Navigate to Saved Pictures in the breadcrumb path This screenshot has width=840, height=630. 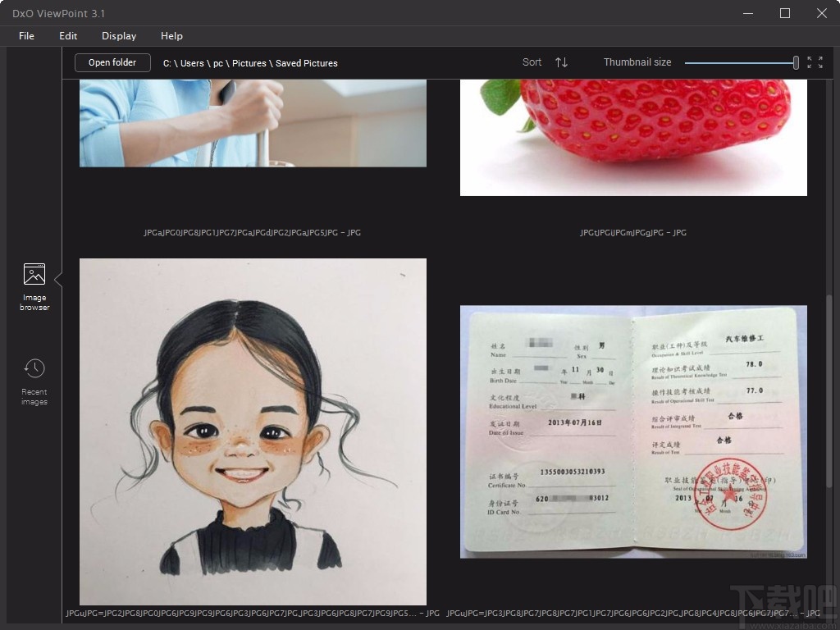307,63
